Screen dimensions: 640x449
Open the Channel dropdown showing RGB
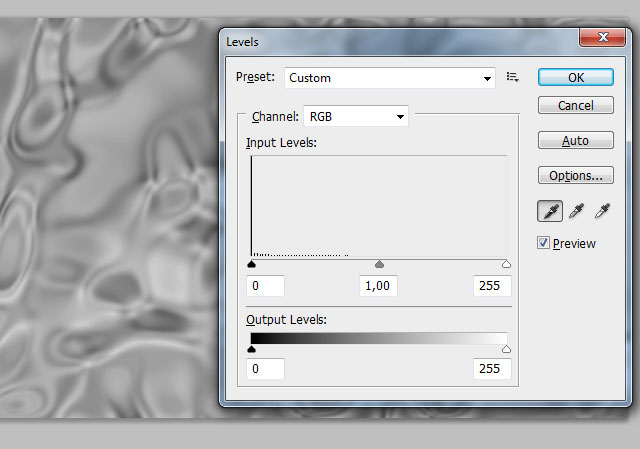click(x=356, y=117)
